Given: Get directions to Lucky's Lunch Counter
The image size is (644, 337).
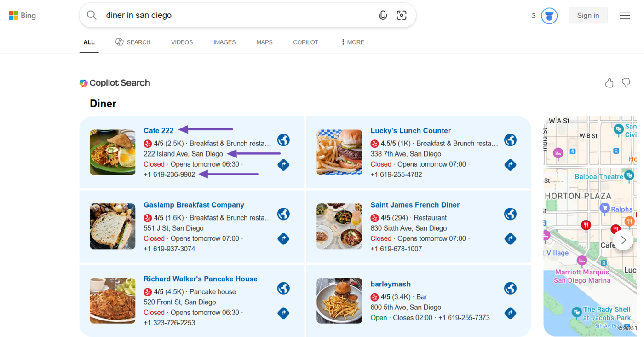Looking at the screenshot, I should pyautogui.click(x=510, y=164).
